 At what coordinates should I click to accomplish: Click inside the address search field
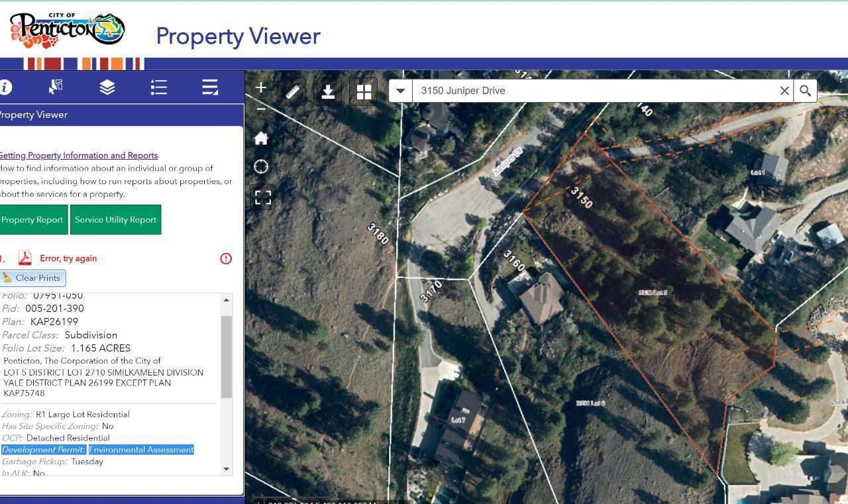pos(590,91)
